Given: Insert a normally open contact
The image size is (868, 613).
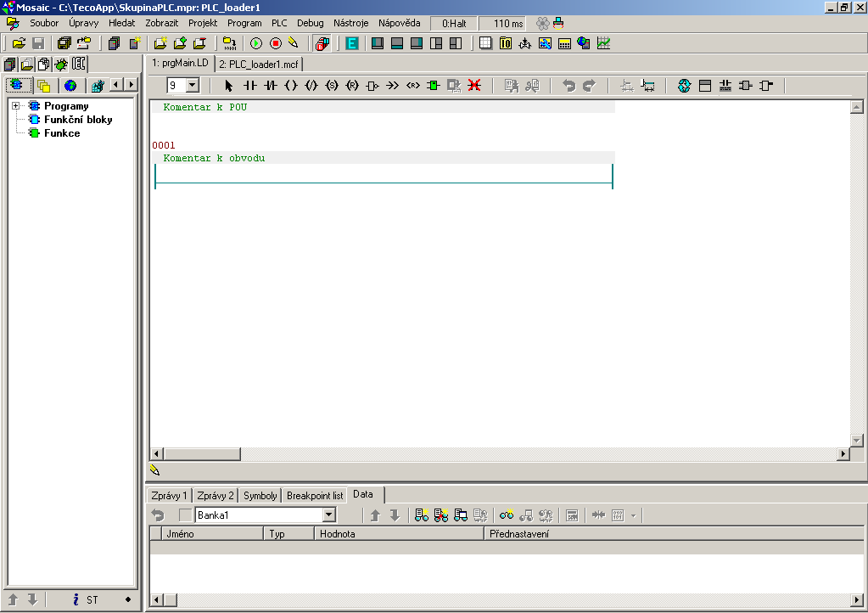Looking at the screenshot, I should coord(249,85).
